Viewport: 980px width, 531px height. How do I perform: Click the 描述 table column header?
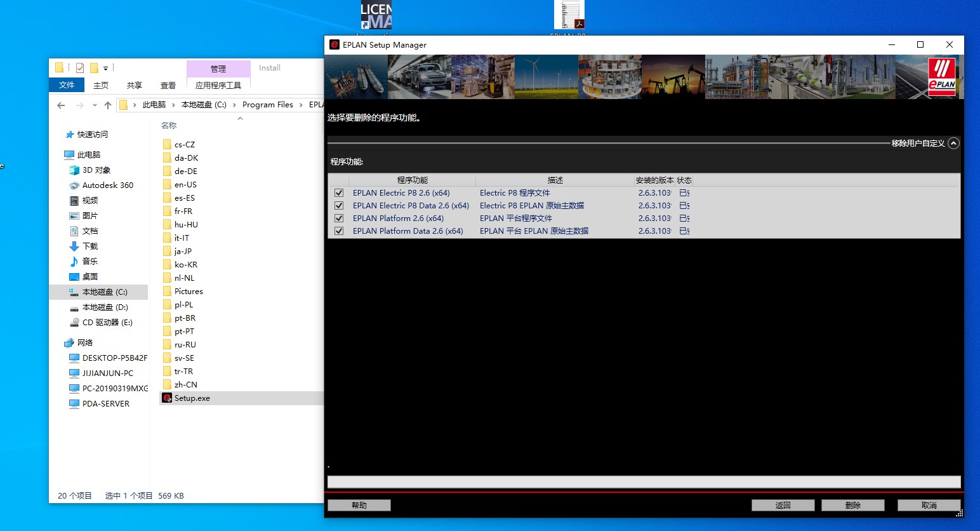pos(555,180)
